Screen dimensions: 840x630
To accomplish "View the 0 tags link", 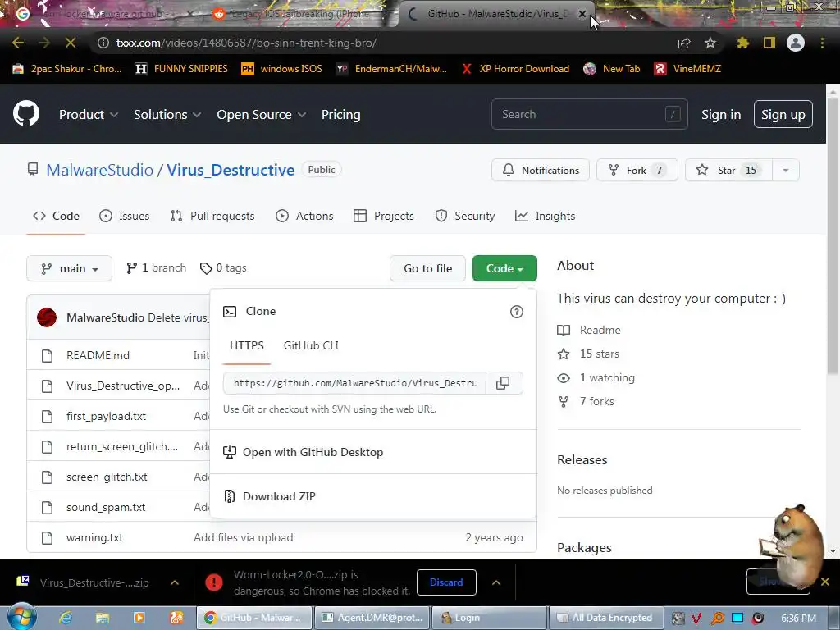I will 223,268.
